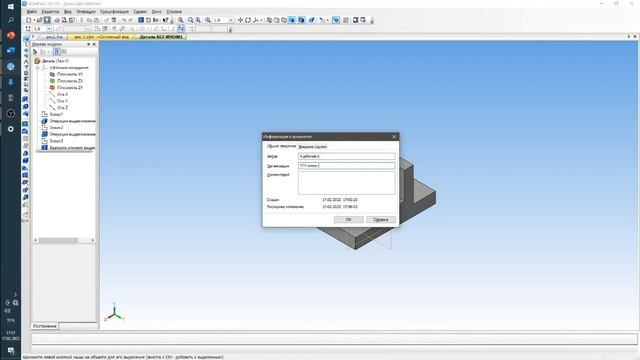Viewport: 640px width, 360px height.
Task: Open the Операции menu
Action: click(x=86, y=11)
